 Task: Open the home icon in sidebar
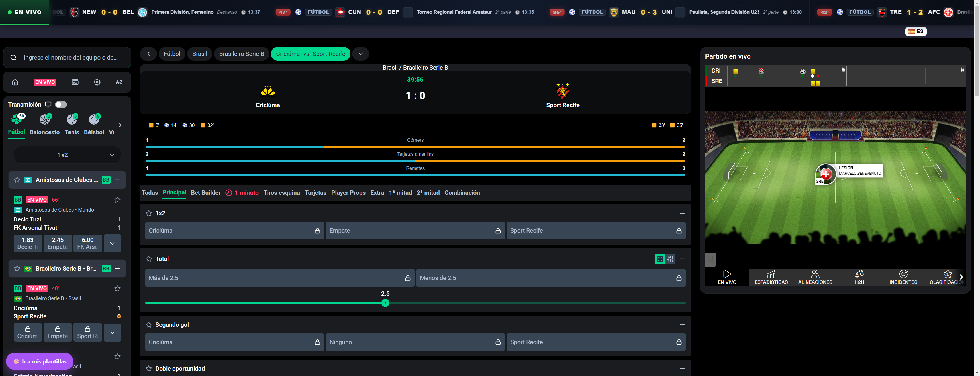click(15, 82)
